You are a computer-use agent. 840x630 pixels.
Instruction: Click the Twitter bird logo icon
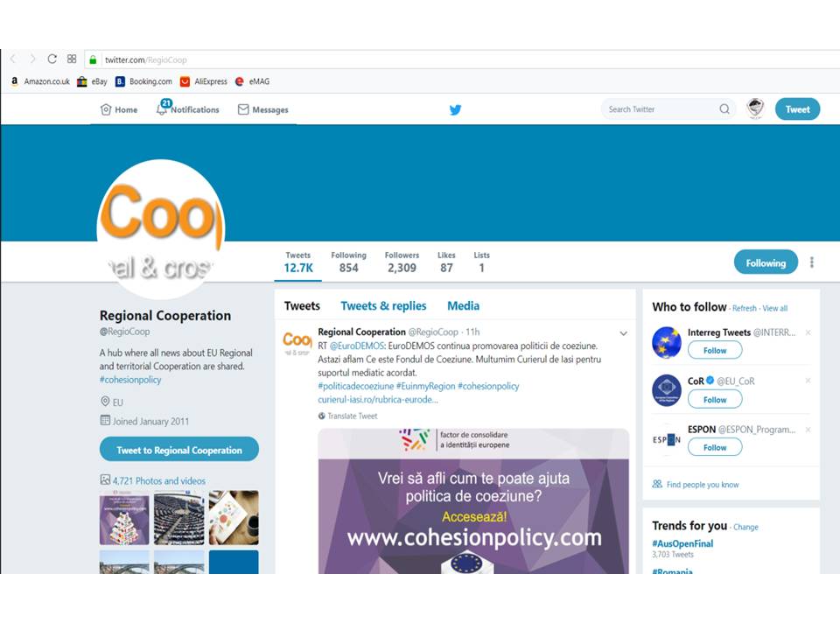coord(455,110)
